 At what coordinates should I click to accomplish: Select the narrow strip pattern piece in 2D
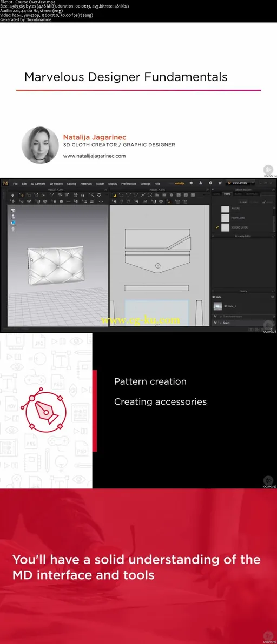click(156, 289)
